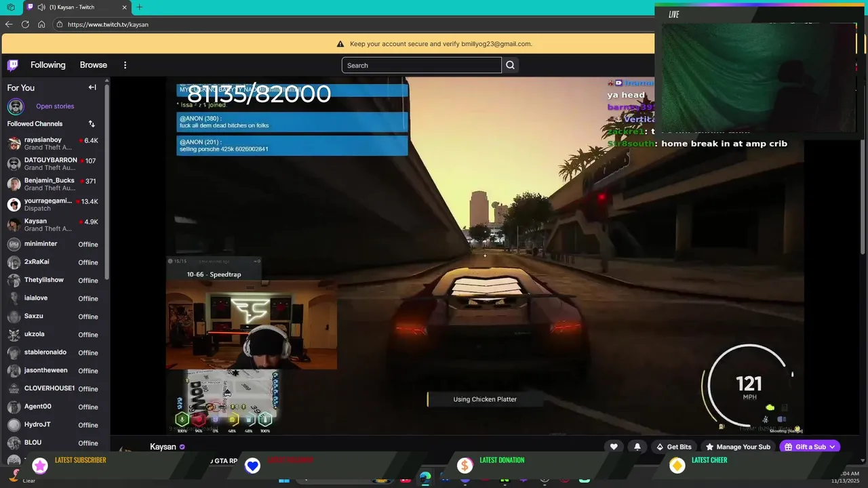Click the search magnifier button
Viewport: 868px width, 488px height.
point(510,65)
